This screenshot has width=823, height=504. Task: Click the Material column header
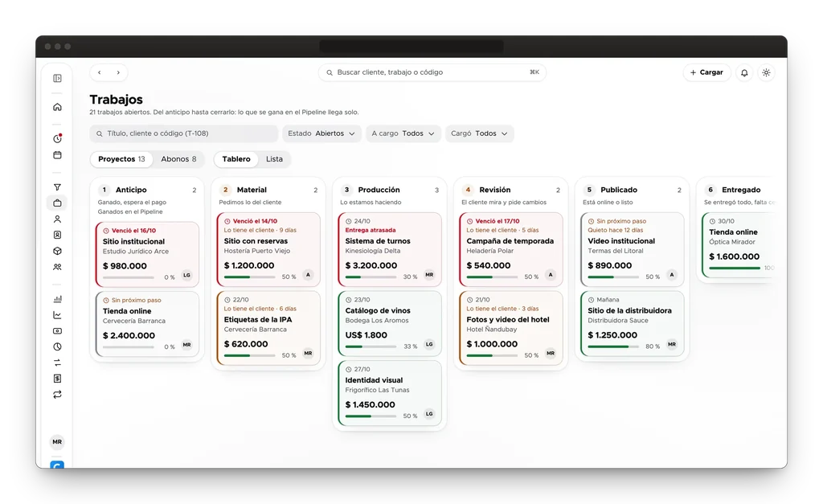[268, 190]
